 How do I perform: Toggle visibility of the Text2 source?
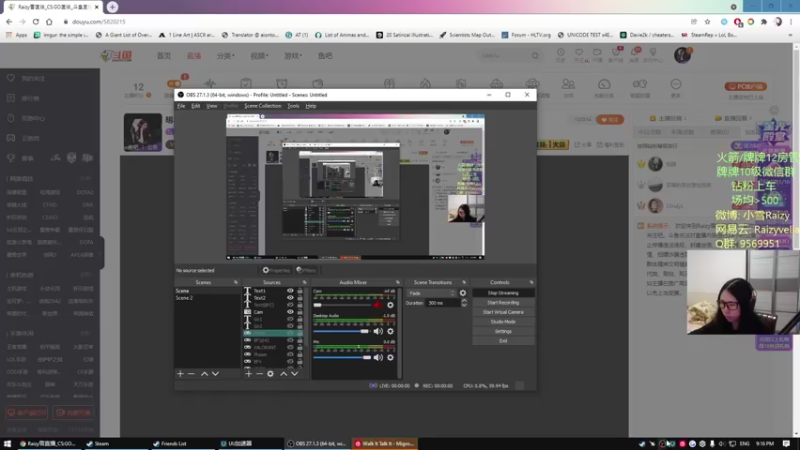coord(290,297)
